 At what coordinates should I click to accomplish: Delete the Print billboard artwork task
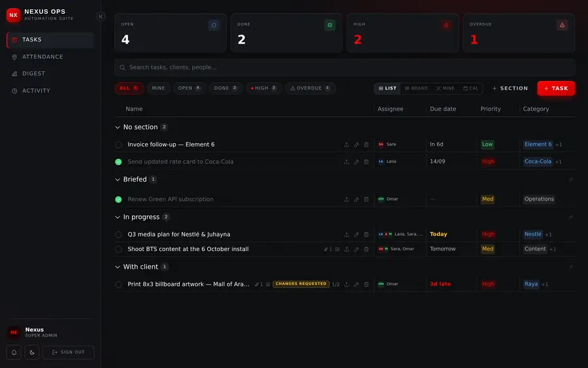tap(367, 284)
